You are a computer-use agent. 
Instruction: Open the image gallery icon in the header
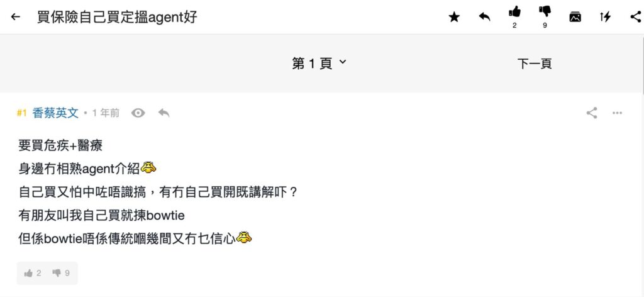(x=575, y=17)
